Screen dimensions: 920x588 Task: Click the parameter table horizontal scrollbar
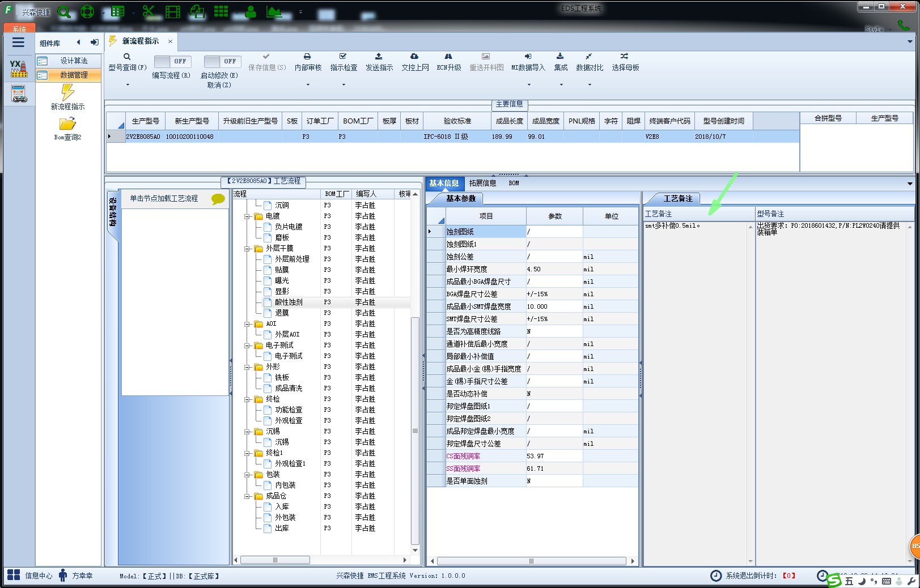(531, 561)
